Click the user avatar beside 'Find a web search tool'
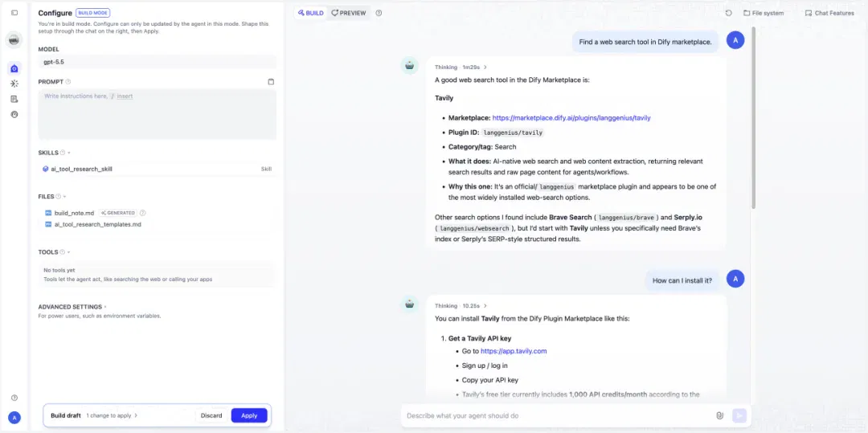The height and width of the screenshot is (433, 868). point(735,40)
